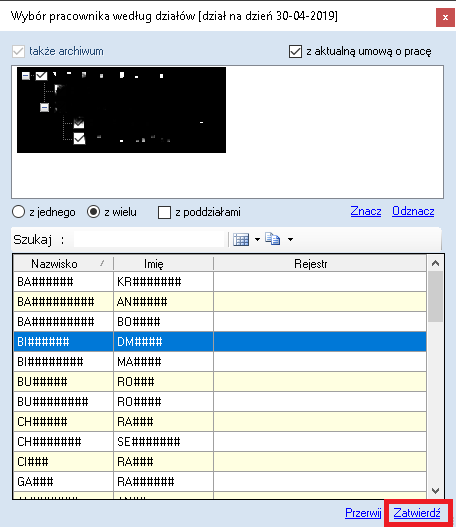Viewport: 456px width, 527px height.
Task: Click the table grid view icon
Action: tap(241, 240)
